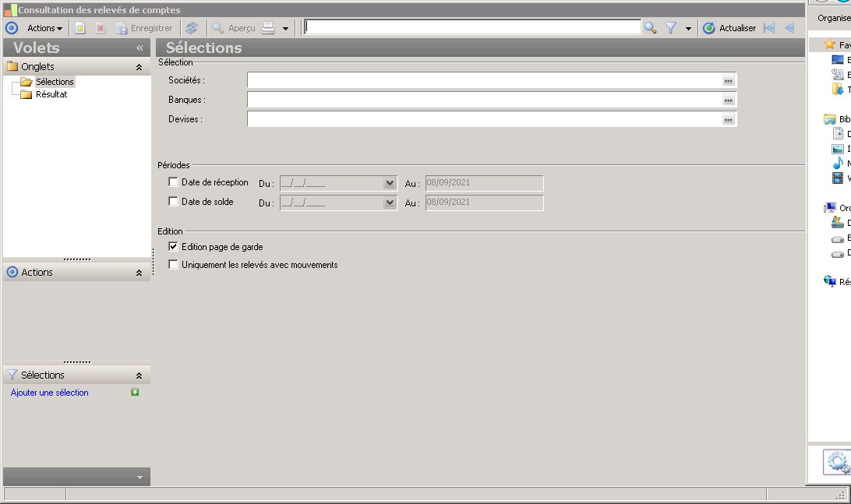This screenshot has height=504, width=851.
Task: Click into the toolbar search field
Action: pos(472,27)
